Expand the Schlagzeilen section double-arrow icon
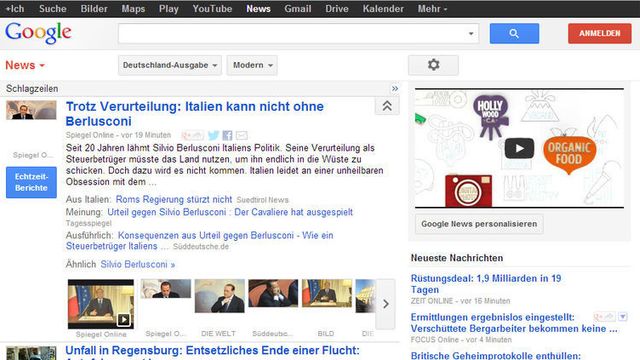 (395, 89)
